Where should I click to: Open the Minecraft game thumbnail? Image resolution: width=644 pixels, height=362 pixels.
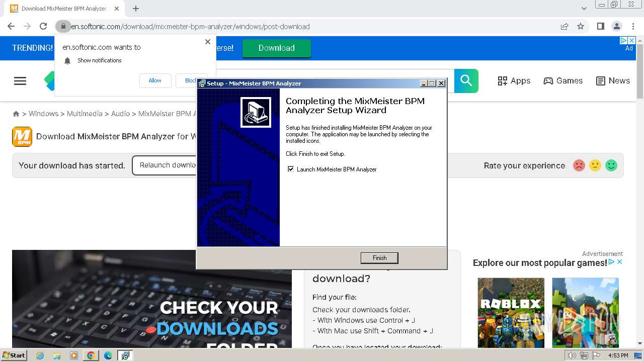point(586,313)
